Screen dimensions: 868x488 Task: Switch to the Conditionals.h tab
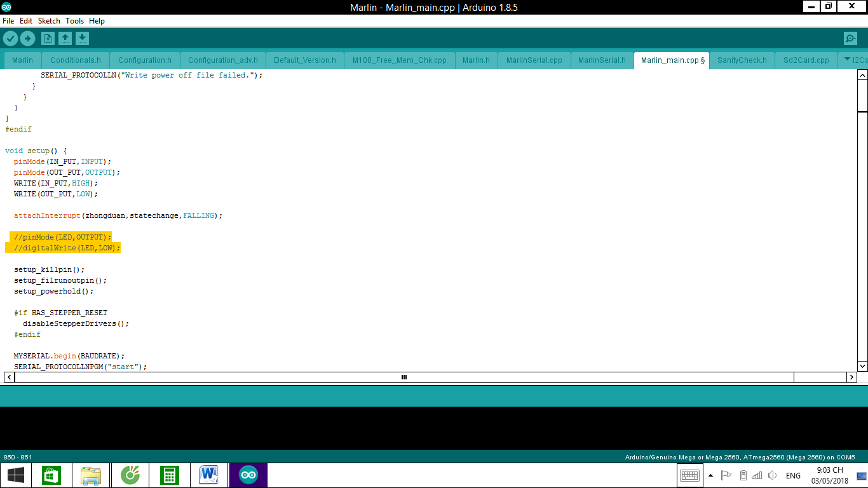76,60
